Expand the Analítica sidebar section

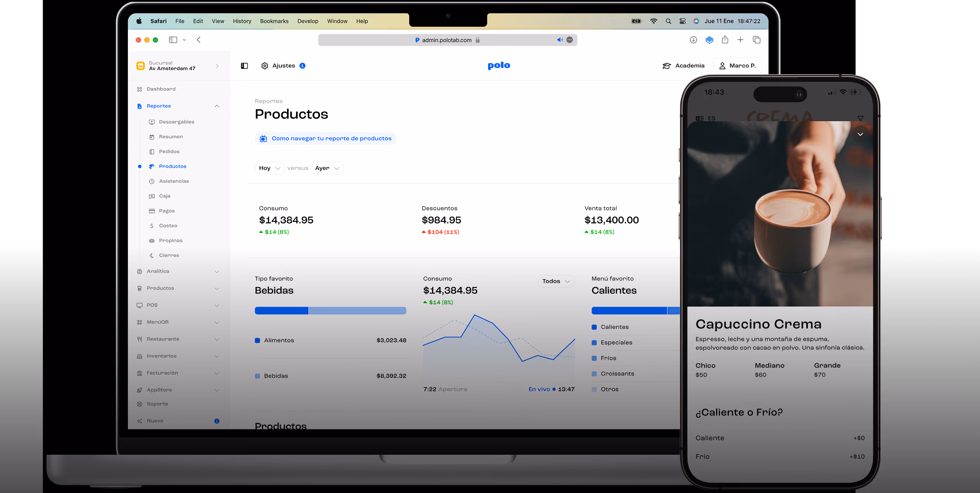click(217, 272)
